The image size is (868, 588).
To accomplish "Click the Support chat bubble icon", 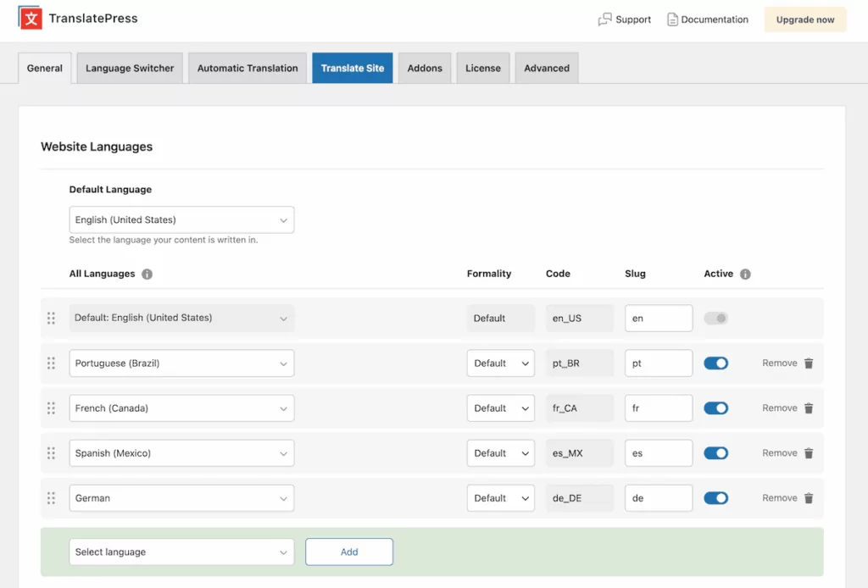I will pyautogui.click(x=604, y=19).
